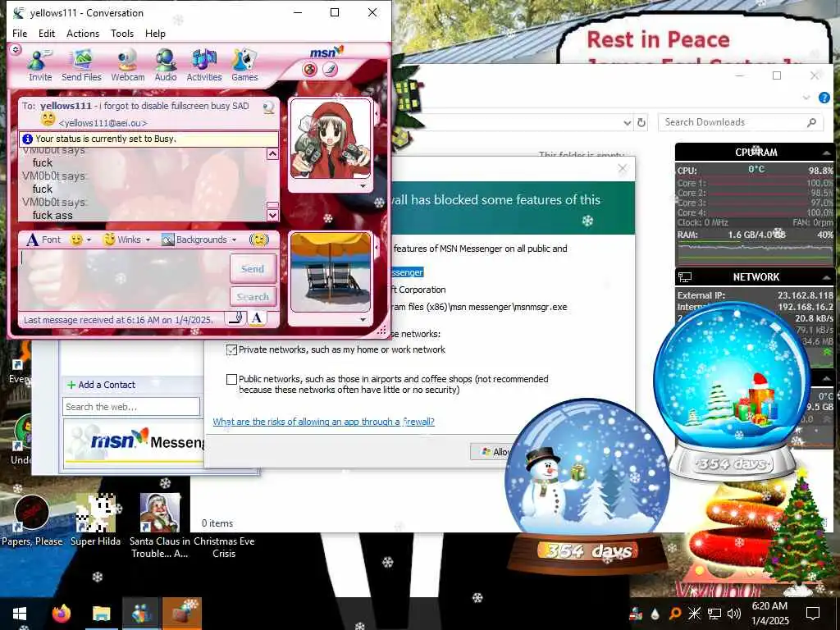Open the emoticon picker dropdown
This screenshot has height=630, width=840.
[x=81, y=240]
